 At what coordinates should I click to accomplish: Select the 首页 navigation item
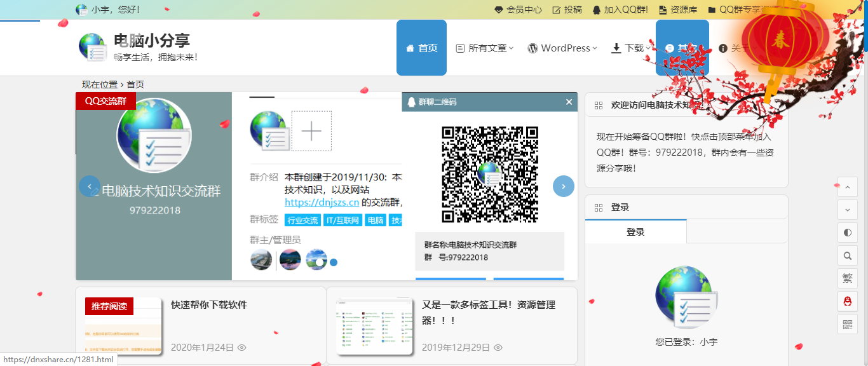421,48
